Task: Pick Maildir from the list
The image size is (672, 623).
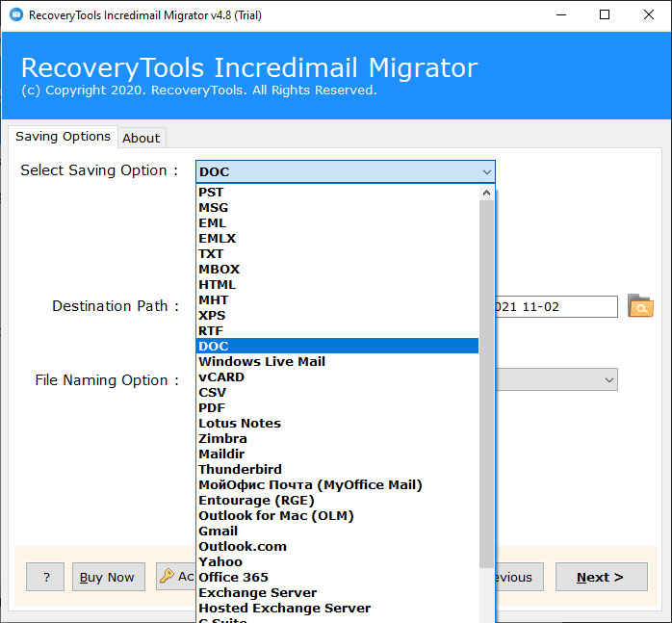Action: pyautogui.click(x=337, y=454)
